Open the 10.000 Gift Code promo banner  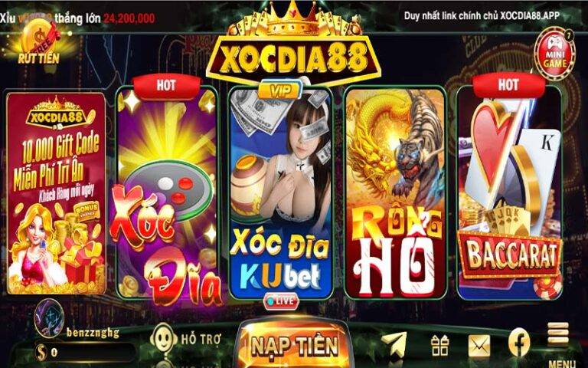click(x=56, y=193)
